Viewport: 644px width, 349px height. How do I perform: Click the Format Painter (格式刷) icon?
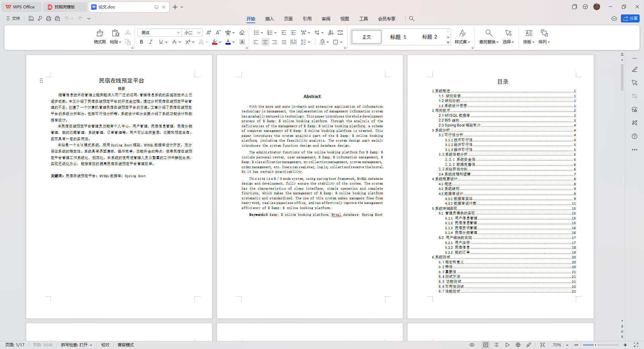pos(100,33)
